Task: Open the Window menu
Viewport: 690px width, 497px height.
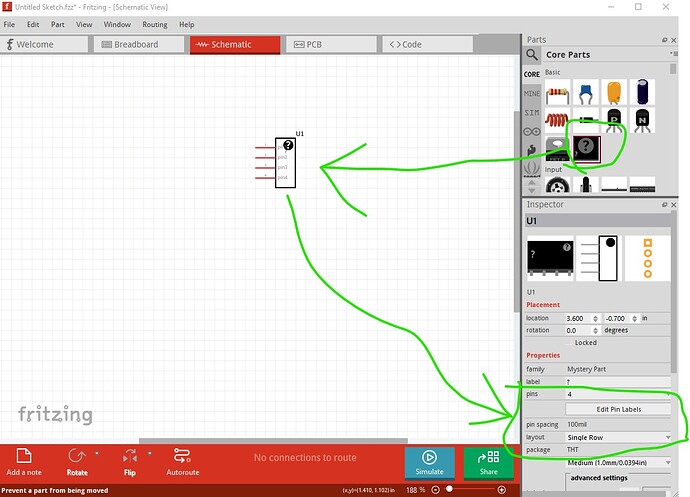Action: [117, 25]
